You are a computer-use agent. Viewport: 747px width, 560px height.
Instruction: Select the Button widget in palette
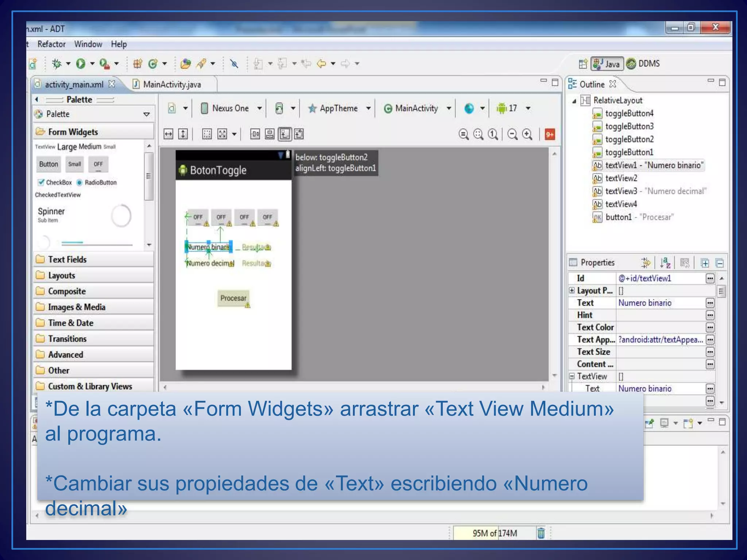pos(49,164)
